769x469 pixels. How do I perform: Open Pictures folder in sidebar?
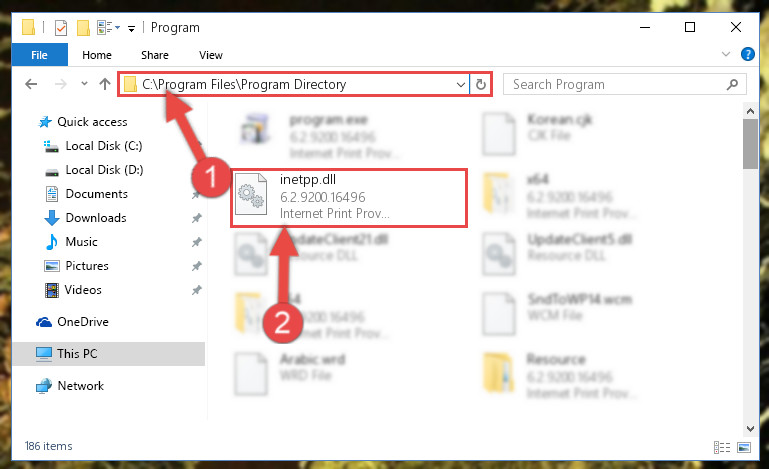click(87, 266)
